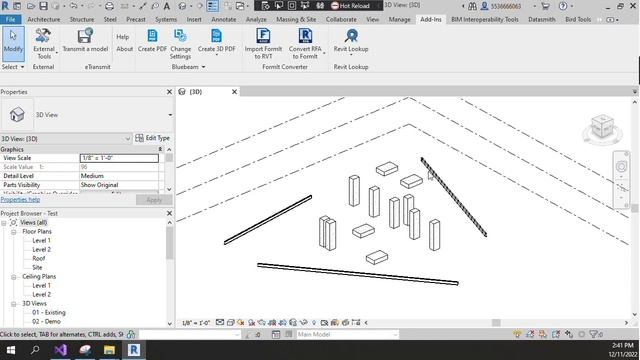Open the BIM Interoperability Tools tab
The height and width of the screenshot is (360, 640).
pyautogui.click(x=484, y=19)
